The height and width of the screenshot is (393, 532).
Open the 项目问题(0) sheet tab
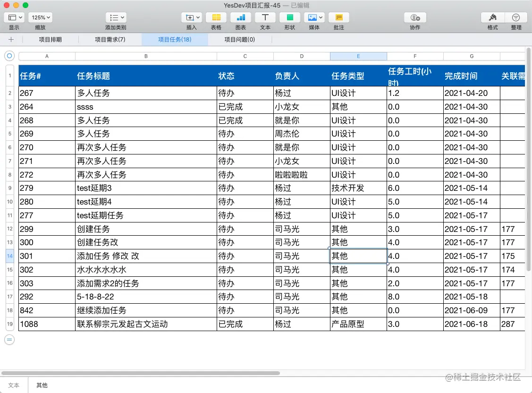pos(240,40)
